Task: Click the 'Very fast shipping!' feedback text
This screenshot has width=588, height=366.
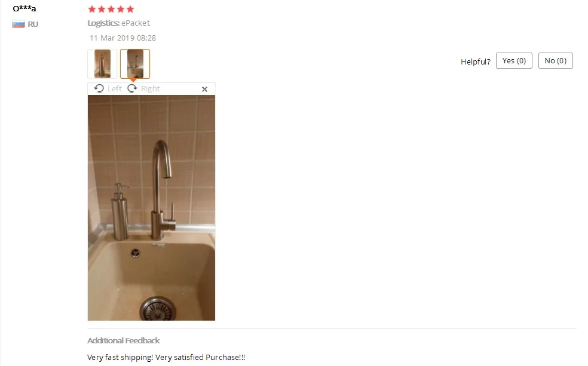Action: (120, 358)
